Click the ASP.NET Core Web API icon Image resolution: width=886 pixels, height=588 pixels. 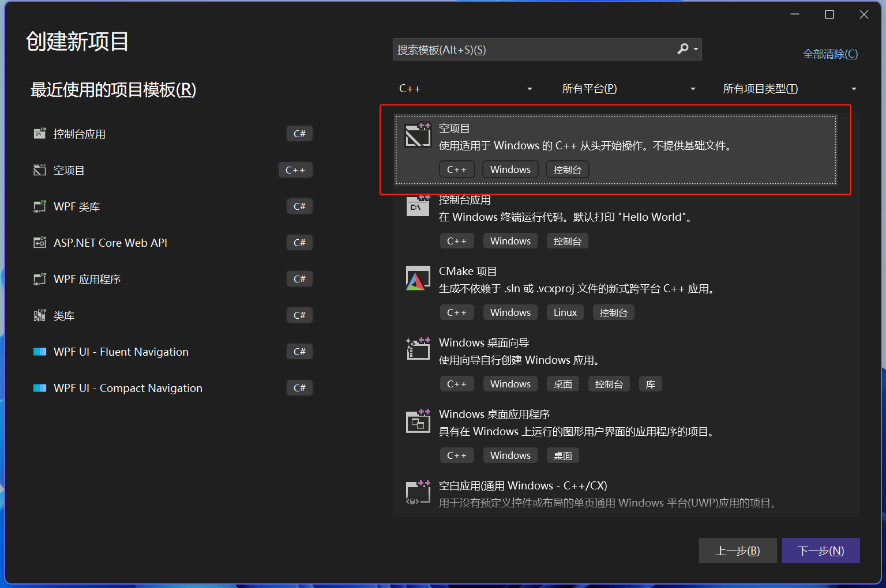40,243
